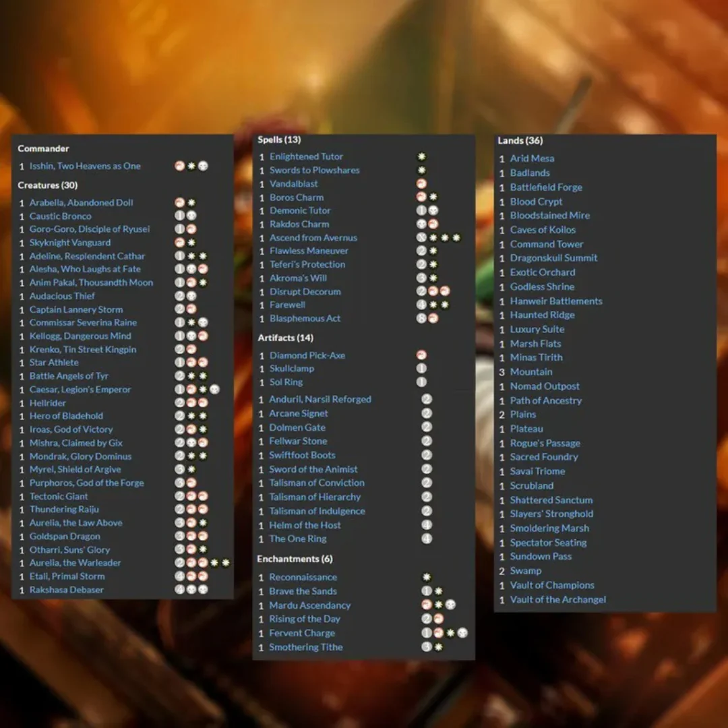Open Anim Pakal, Thousandth Moon card

pyautogui.click(x=91, y=282)
